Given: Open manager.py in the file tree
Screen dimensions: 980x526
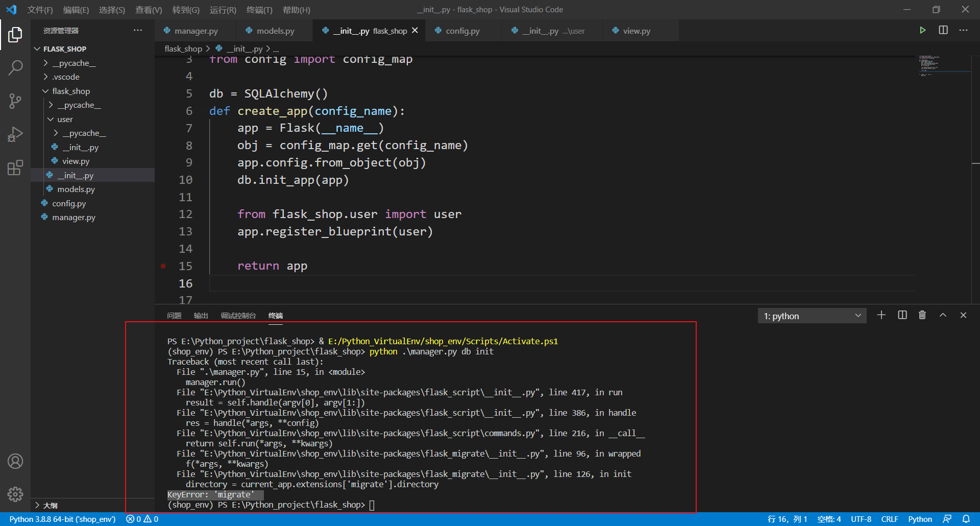Looking at the screenshot, I should (x=92, y=217).
